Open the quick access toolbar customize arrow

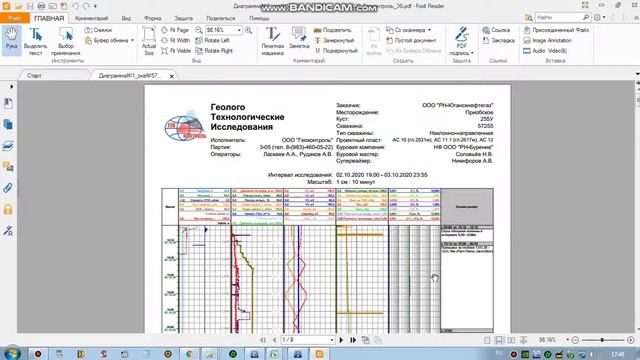click(95, 6)
